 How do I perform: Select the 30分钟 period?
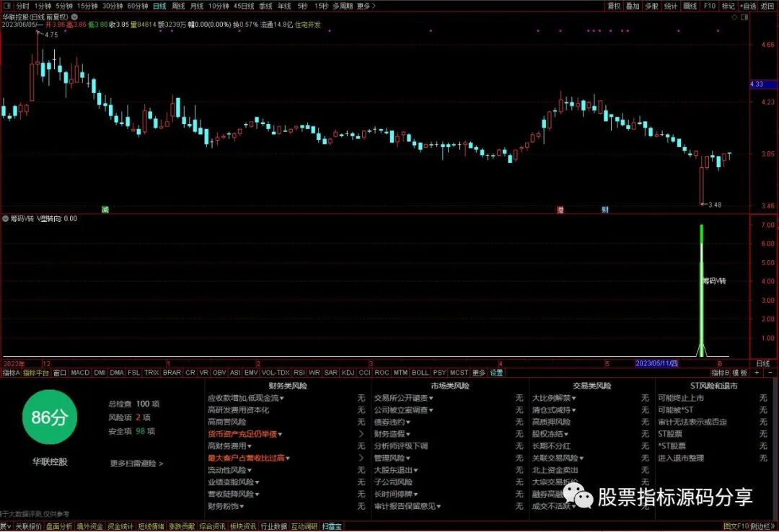pyautogui.click(x=113, y=6)
